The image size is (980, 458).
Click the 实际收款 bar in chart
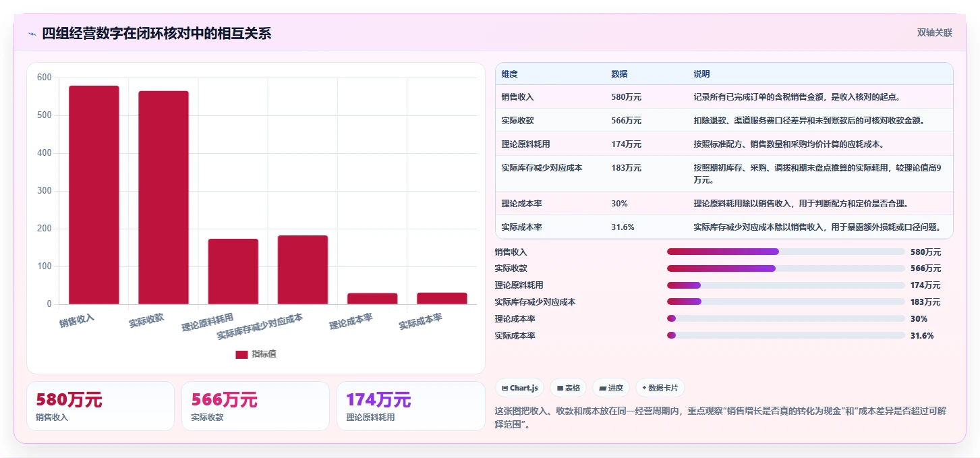[163, 198]
